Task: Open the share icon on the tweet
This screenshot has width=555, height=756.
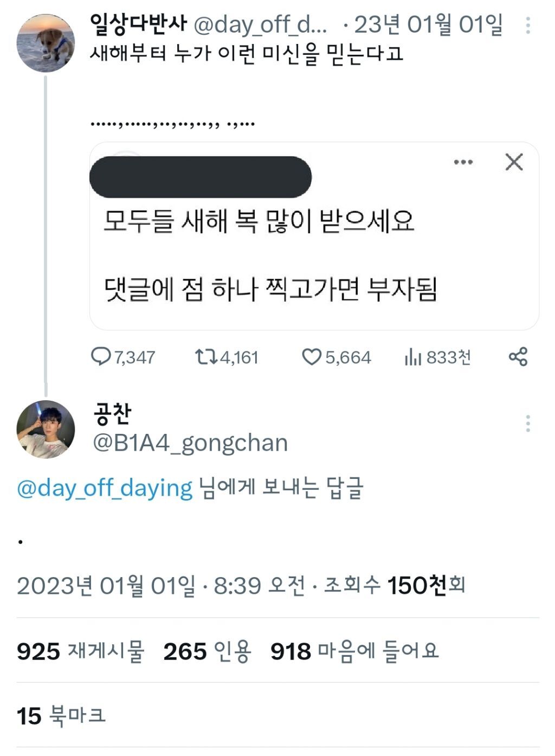Action: (519, 357)
